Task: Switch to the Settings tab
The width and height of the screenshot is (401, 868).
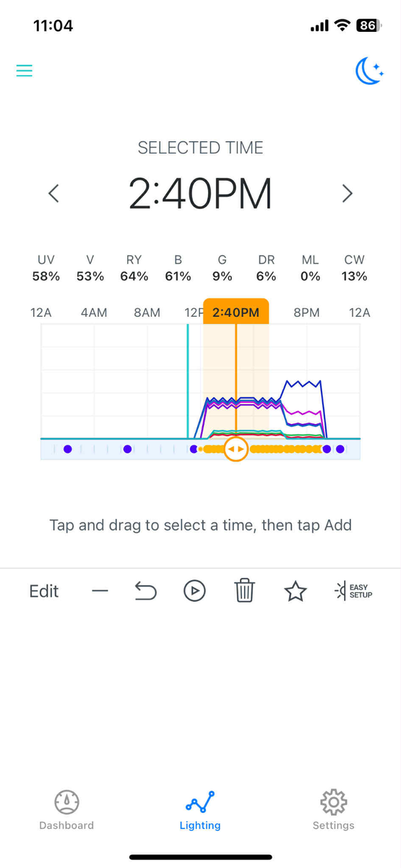Action: [333, 810]
